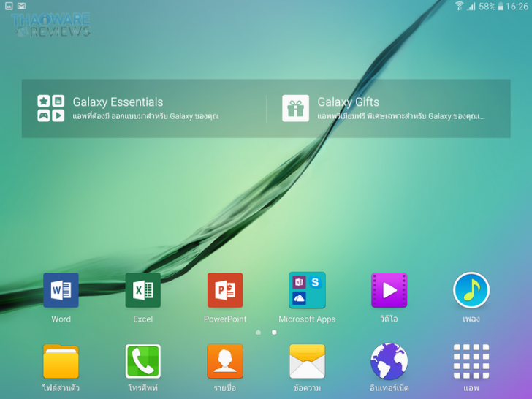The height and width of the screenshot is (399, 532).
Task: Tap the วิดีโอ label
Action: (x=389, y=319)
